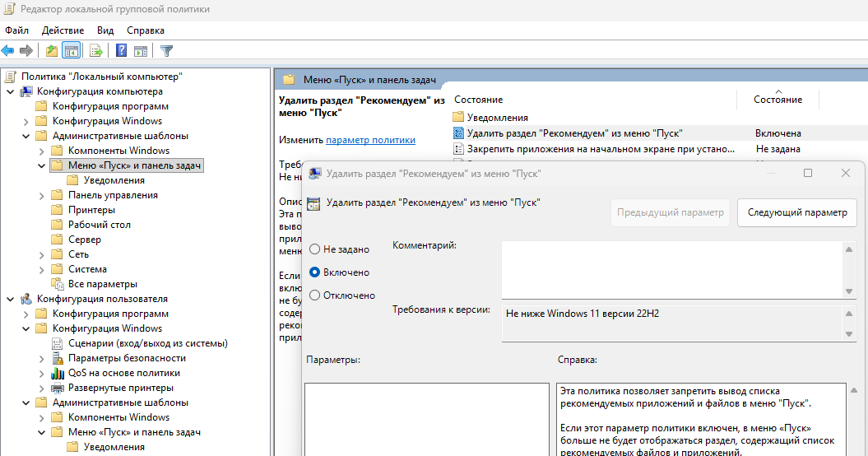The image size is (868, 456).
Task: Click the "Следующий параметр" button
Action: [797, 212]
